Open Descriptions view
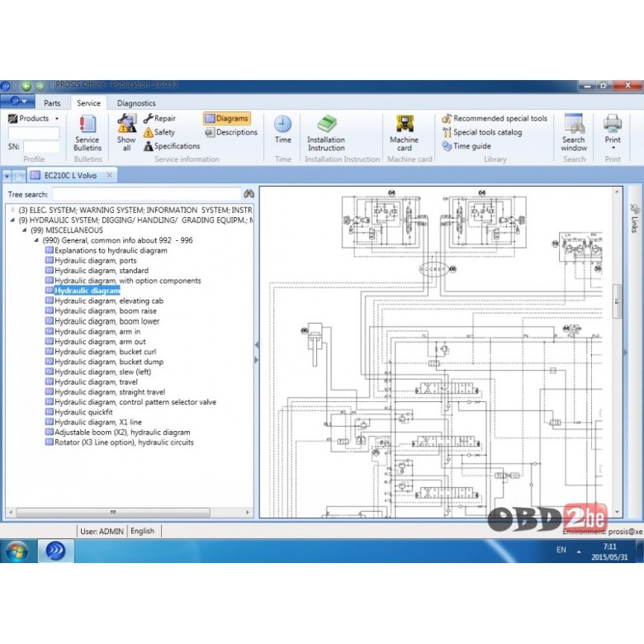Viewport: 644px width, 644px height. click(x=231, y=132)
